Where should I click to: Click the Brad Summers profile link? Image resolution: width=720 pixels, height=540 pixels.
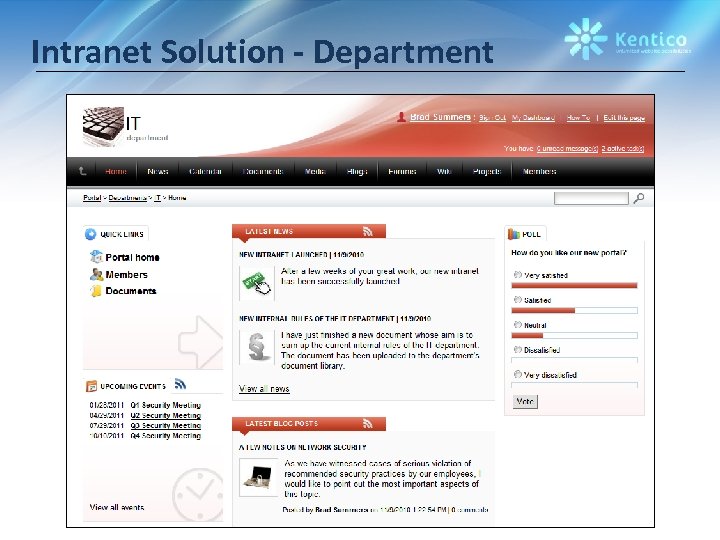point(440,117)
